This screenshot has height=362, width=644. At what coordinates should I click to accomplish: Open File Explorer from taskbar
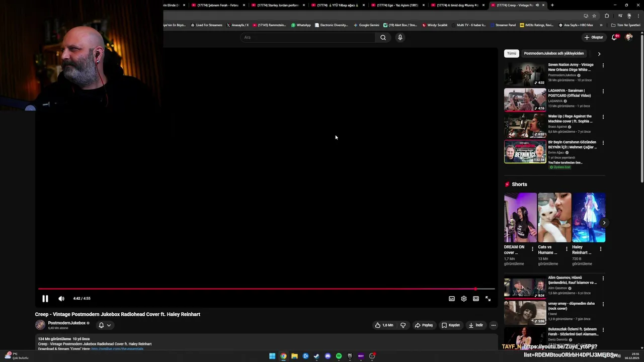(x=294, y=356)
